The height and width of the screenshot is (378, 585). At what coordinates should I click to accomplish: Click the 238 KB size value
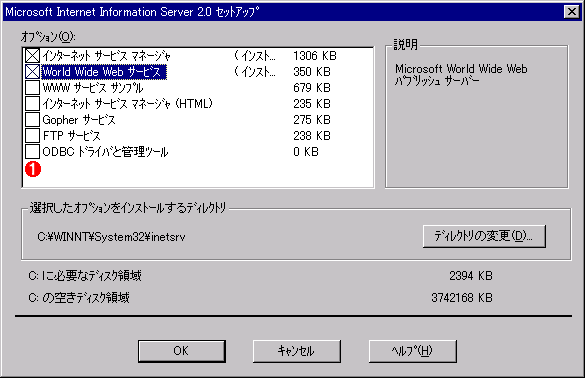point(312,136)
